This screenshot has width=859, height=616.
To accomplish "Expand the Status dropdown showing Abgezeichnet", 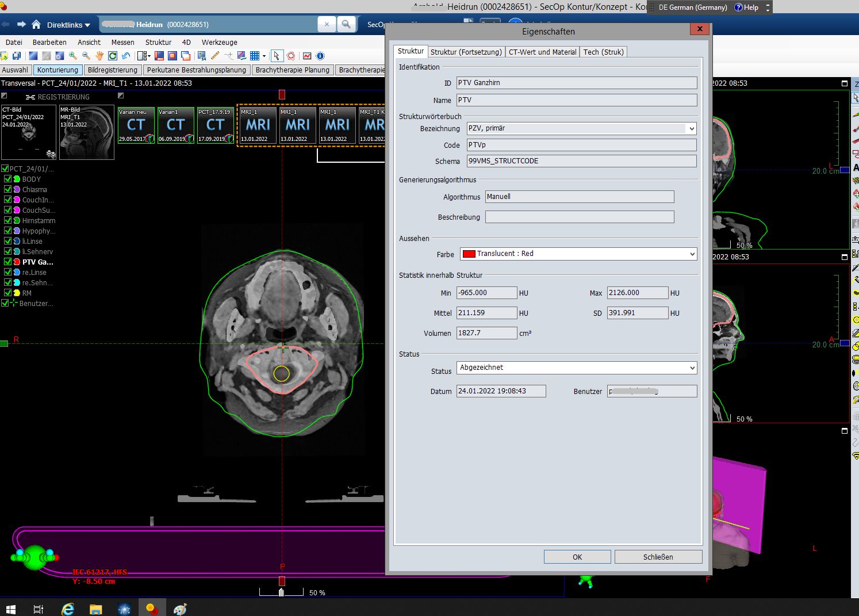I will pos(692,368).
